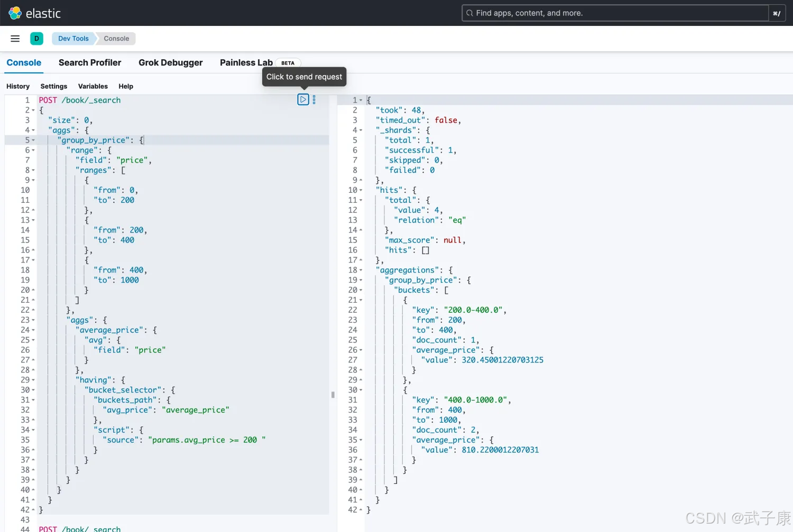Collapse the fold arrow at editor line 2

[x=33, y=110]
